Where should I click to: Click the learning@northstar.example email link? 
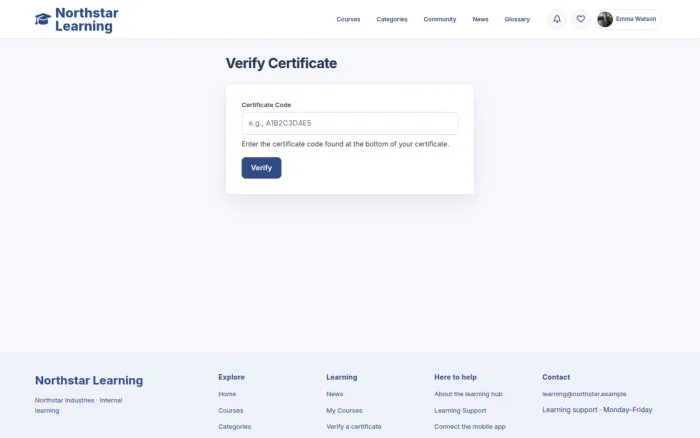[x=584, y=394]
